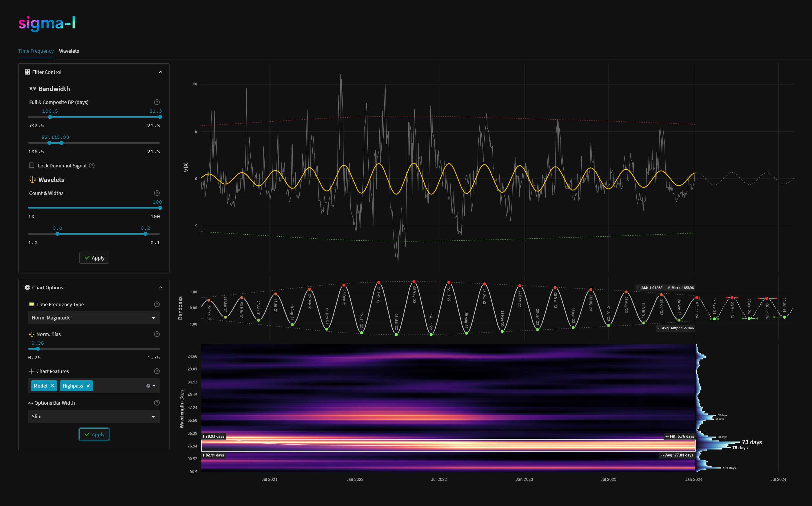
Task: Click the sigma-l logo
Action: click(x=47, y=23)
